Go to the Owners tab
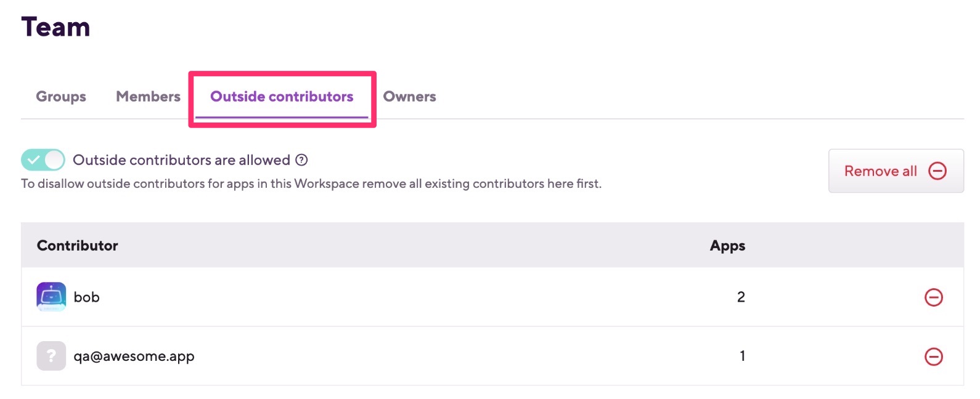This screenshot has height=399, width=980. 410,97
